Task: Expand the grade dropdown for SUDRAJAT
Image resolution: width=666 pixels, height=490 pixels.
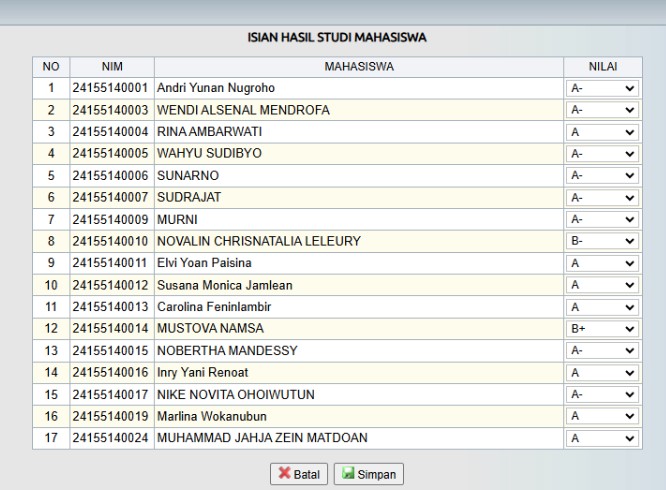Action: coord(604,198)
